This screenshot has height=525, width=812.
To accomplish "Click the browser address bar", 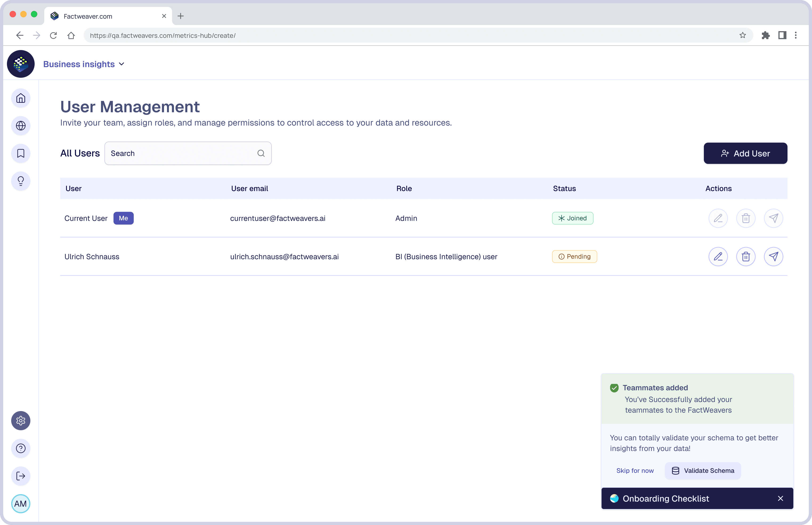I will pyautogui.click(x=418, y=35).
